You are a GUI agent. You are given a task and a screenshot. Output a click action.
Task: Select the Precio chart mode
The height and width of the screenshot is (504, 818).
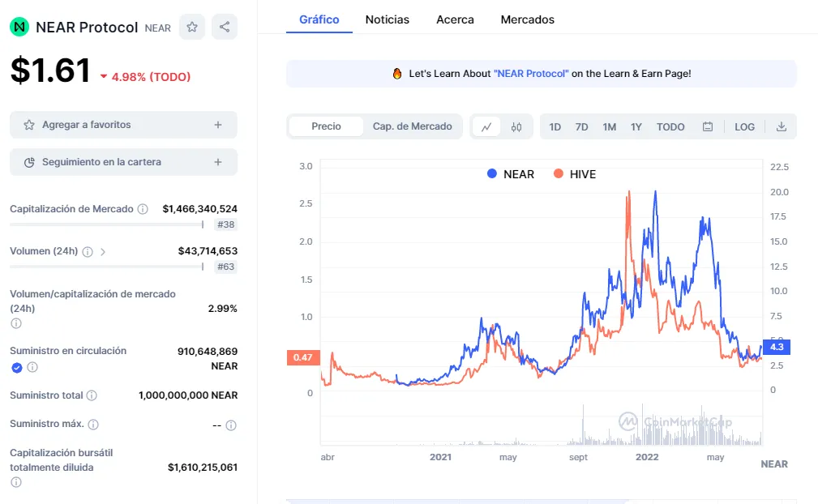point(326,126)
